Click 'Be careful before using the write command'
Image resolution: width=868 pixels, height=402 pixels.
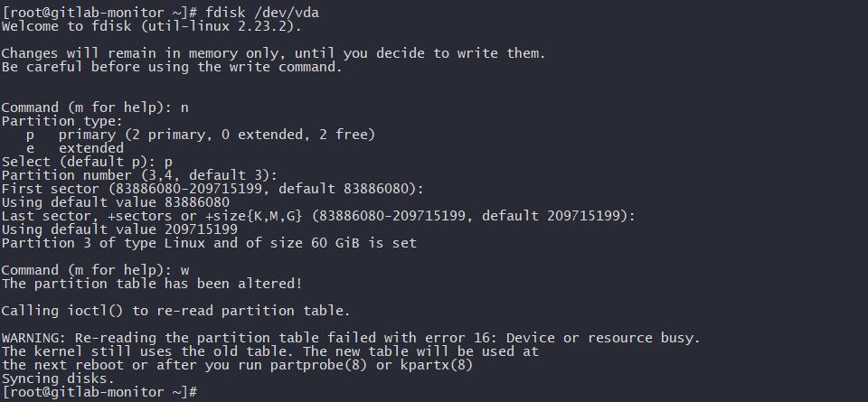pyautogui.click(x=172, y=67)
